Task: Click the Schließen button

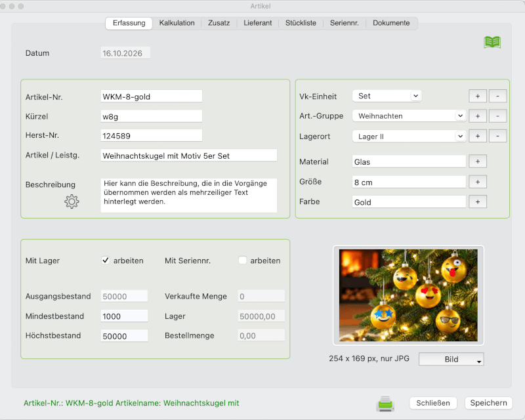Action: (433, 403)
